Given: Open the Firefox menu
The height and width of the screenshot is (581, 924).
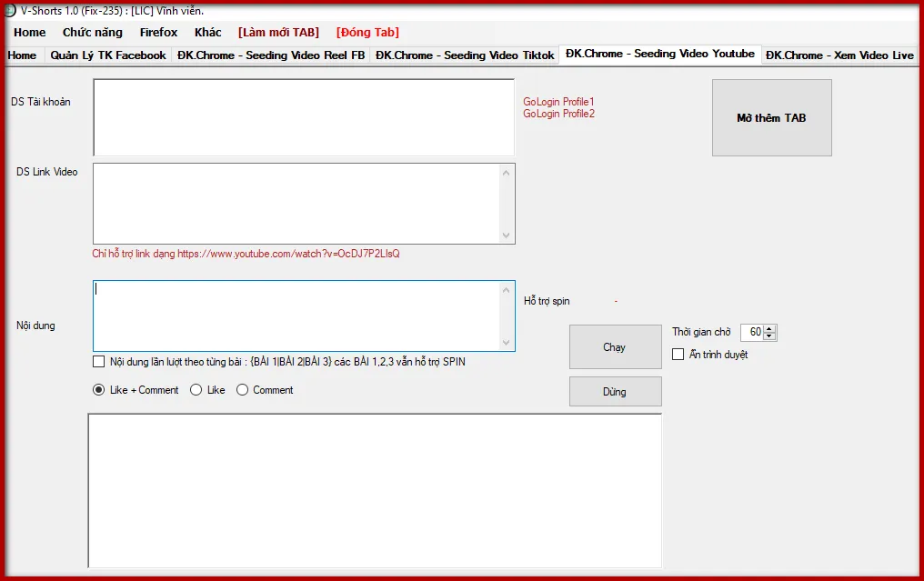Looking at the screenshot, I should click(158, 33).
